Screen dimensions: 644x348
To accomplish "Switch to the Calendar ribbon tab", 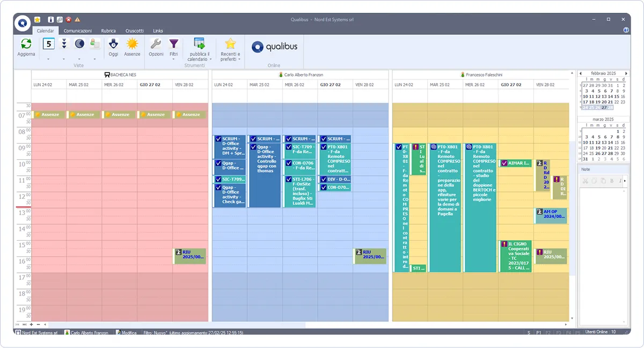I will pyautogui.click(x=46, y=31).
